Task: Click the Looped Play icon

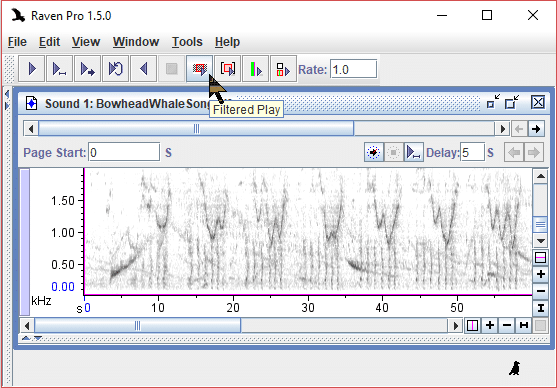Action: click(115, 69)
